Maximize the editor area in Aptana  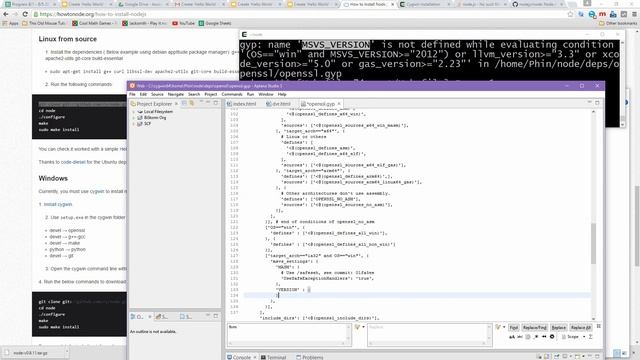click(597, 103)
